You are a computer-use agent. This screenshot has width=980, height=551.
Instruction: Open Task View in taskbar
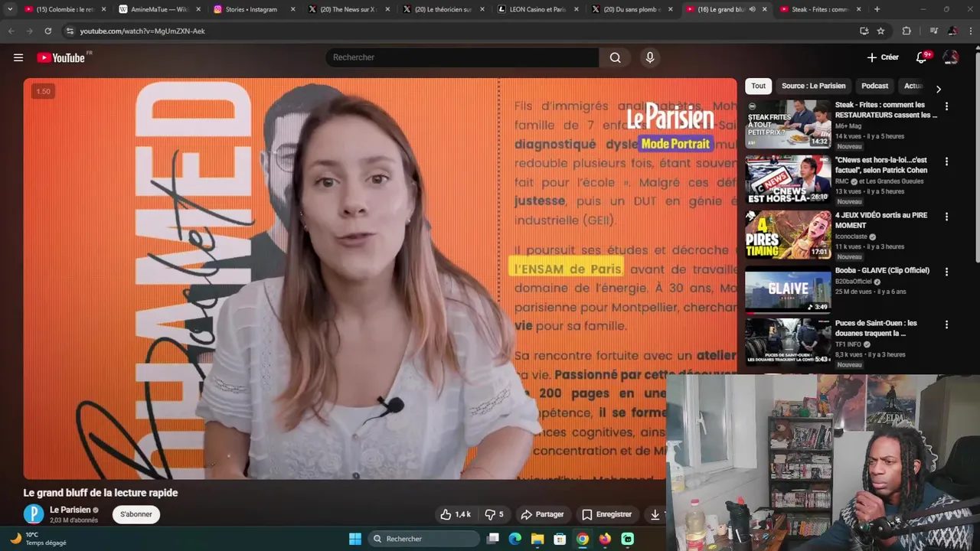pos(493,539)
